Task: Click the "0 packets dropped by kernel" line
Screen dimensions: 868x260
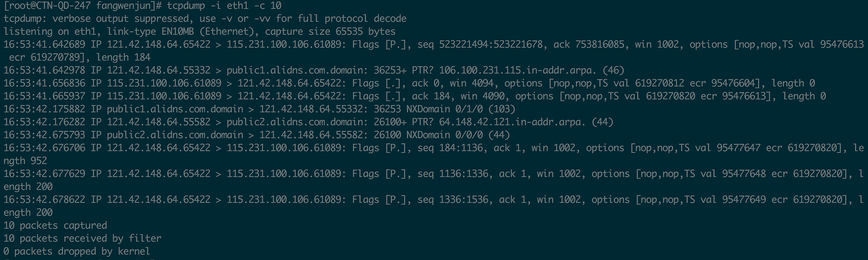Action: (x=77, y=251)
